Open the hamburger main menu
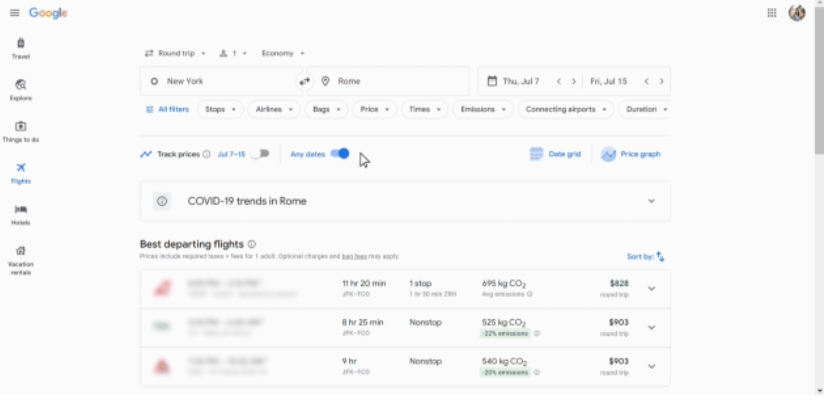 pos(15,13)
